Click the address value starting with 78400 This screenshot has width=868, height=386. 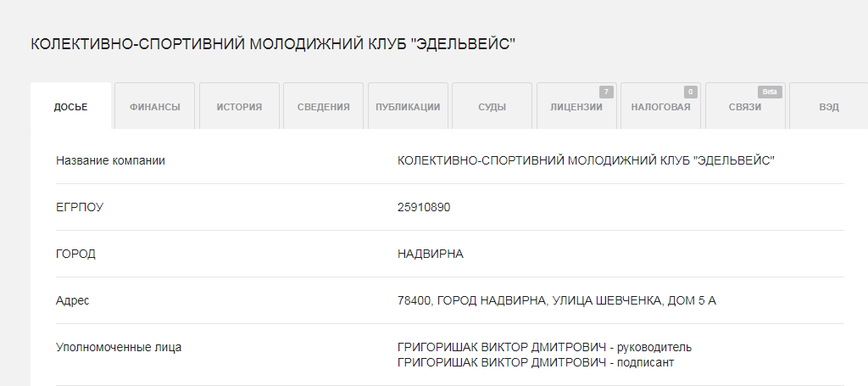pos(556,300)
